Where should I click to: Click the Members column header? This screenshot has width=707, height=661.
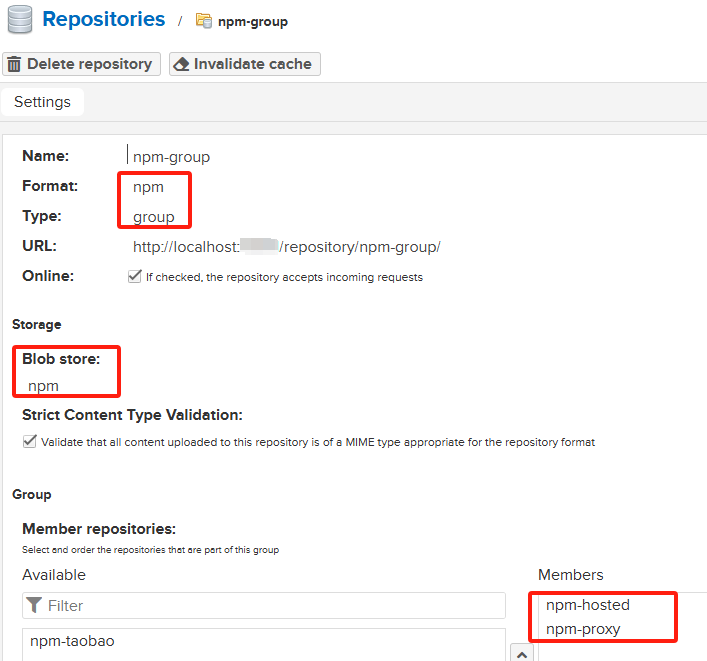coord(570,575)
